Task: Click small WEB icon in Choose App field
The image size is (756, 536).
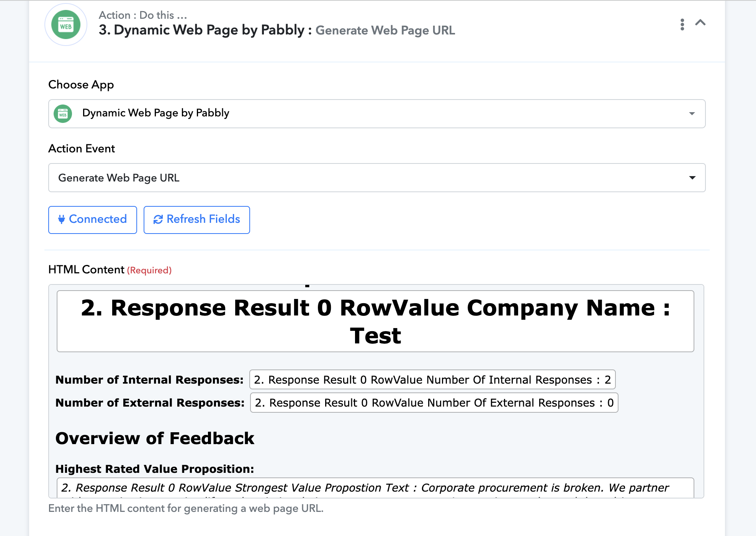Action: point(63,114)
